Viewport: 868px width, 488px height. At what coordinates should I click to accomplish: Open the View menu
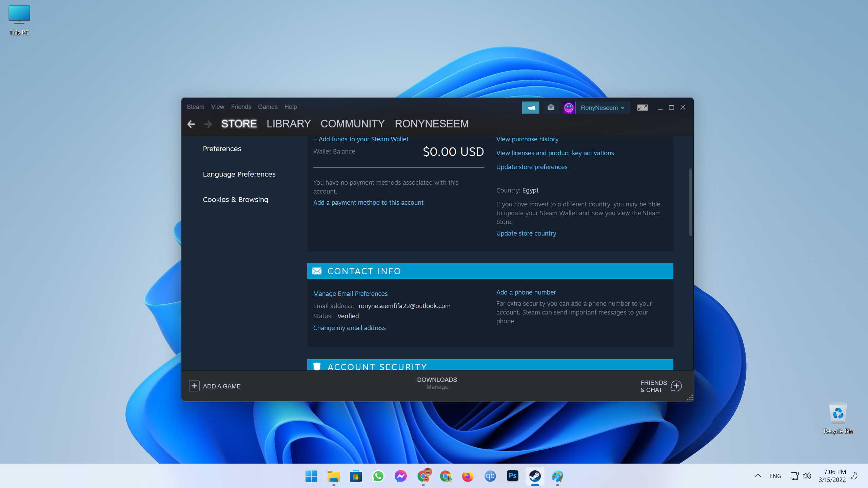pos(218,107)
